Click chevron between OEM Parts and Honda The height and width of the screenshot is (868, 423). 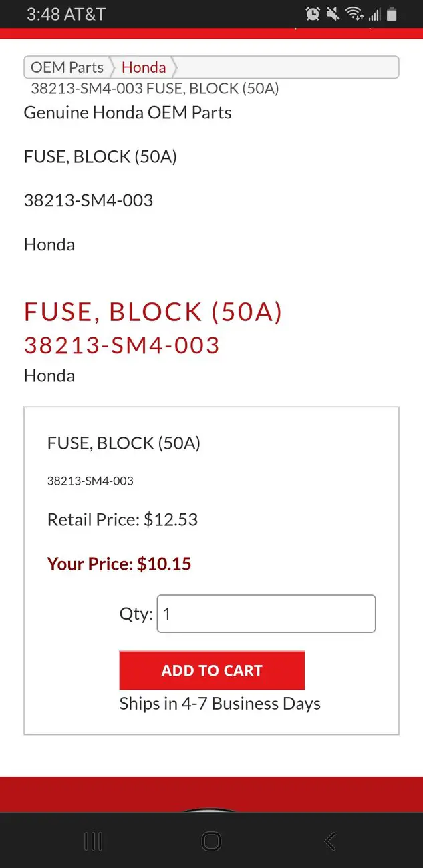[x=112, y=67]
